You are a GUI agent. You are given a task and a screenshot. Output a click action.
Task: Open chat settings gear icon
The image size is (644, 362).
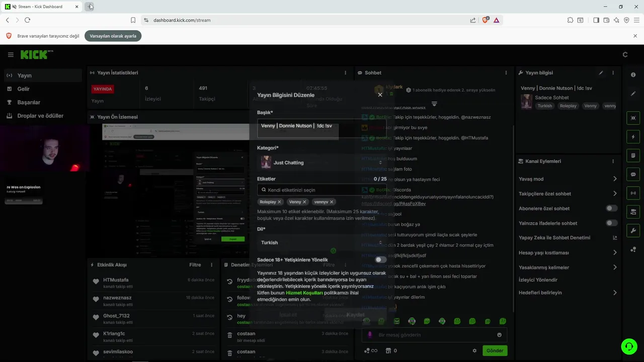[x=474, y=351]
